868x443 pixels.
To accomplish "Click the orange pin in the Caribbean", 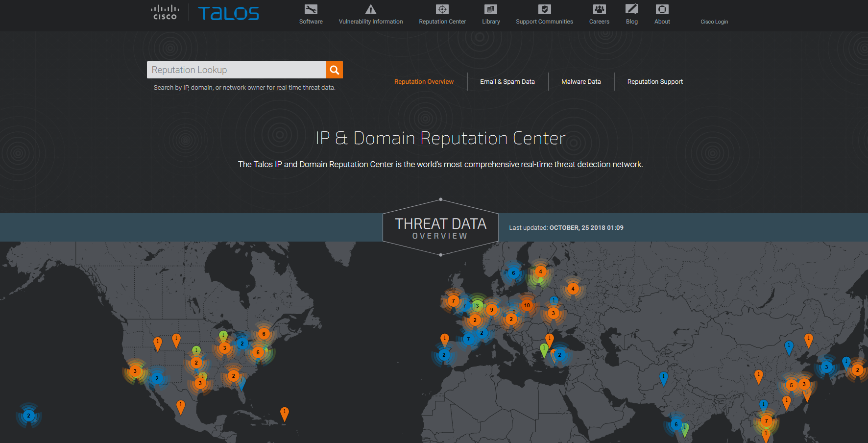I will tap(284, 414).
